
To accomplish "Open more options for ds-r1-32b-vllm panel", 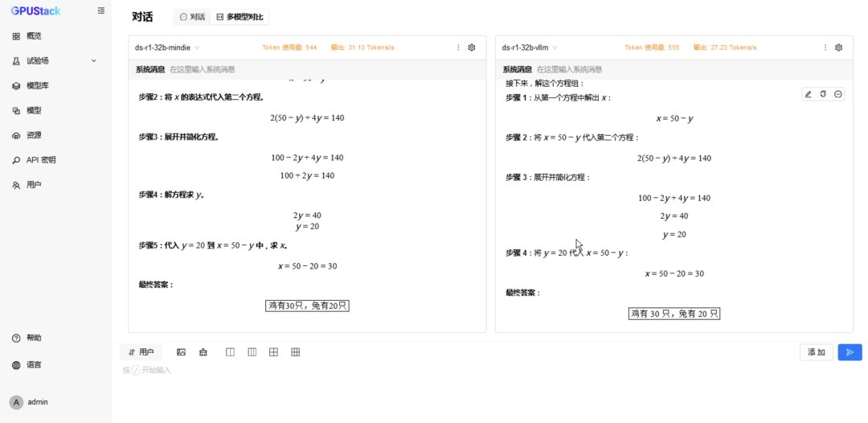I will tap(825, 47).
